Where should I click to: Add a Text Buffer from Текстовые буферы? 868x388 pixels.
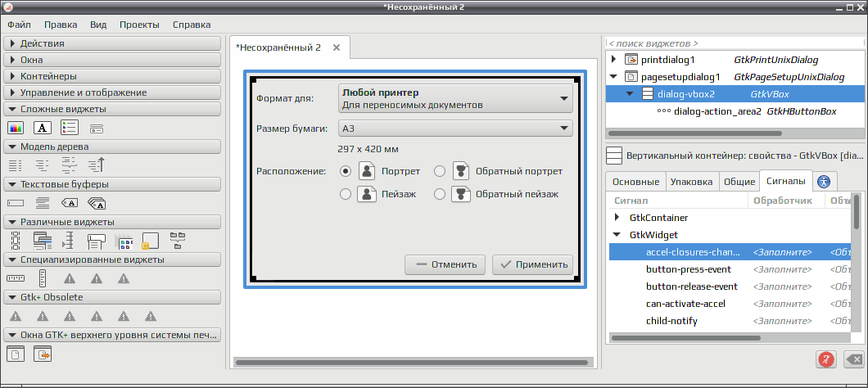pos(43,202)
